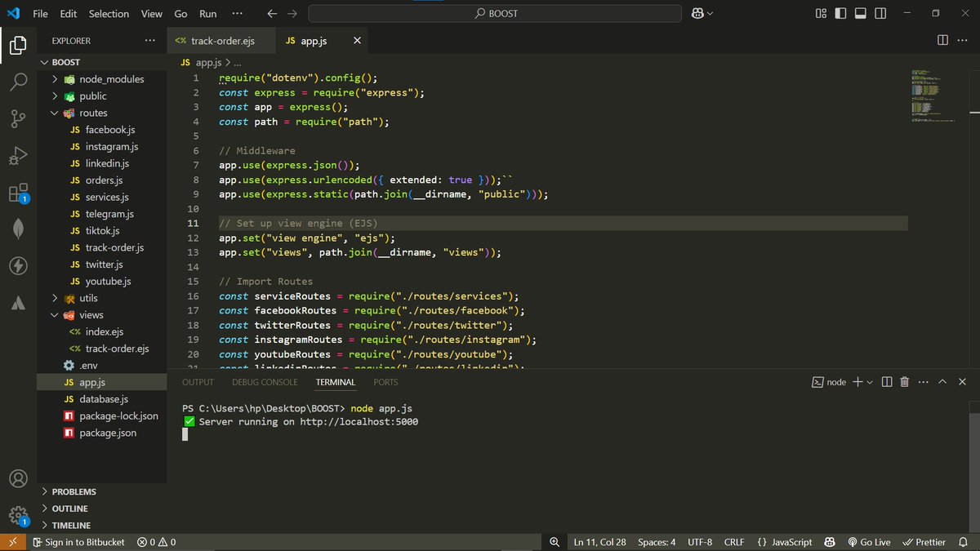980x551 pixels.
Task: Go back with the left arrow
Action: (x=273, y=13)
